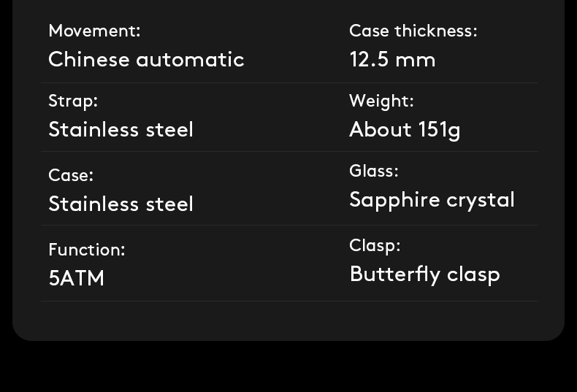Select the word "Sapphire" in glass value
This screenshot has height=392, width=577.
point(390,200)
